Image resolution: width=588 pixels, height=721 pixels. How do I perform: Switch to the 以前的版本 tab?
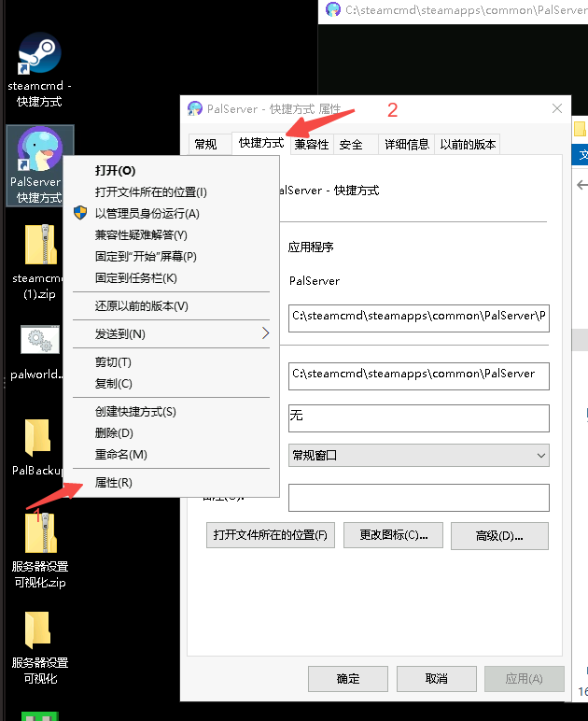(468, 145)
